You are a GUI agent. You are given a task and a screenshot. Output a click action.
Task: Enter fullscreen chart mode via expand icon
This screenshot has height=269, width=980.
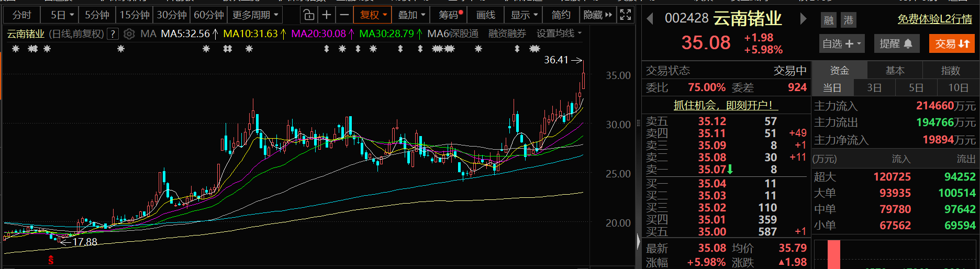(625, 15)
